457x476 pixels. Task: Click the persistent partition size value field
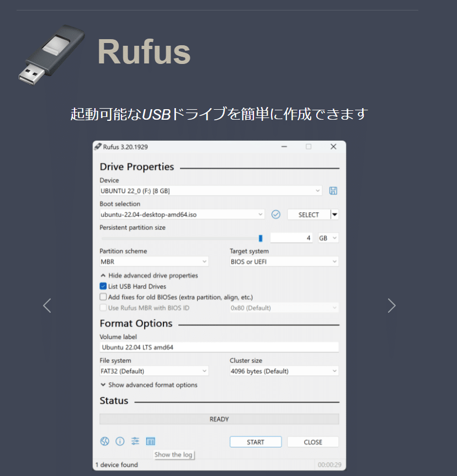[291, 238]
